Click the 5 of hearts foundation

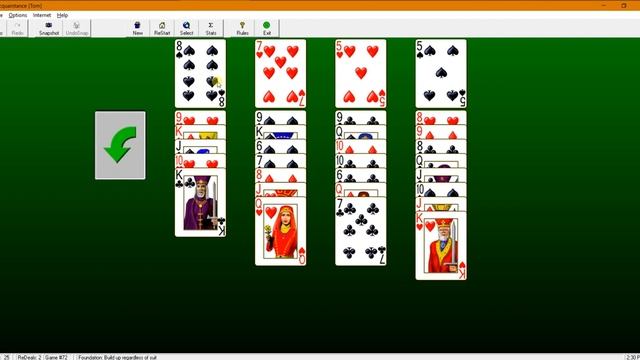point(360,74)
